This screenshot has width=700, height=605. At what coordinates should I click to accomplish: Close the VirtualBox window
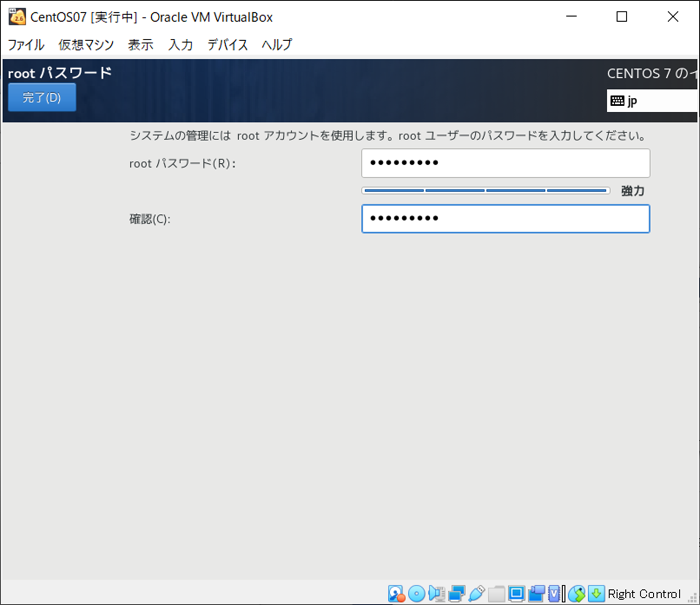673,17
